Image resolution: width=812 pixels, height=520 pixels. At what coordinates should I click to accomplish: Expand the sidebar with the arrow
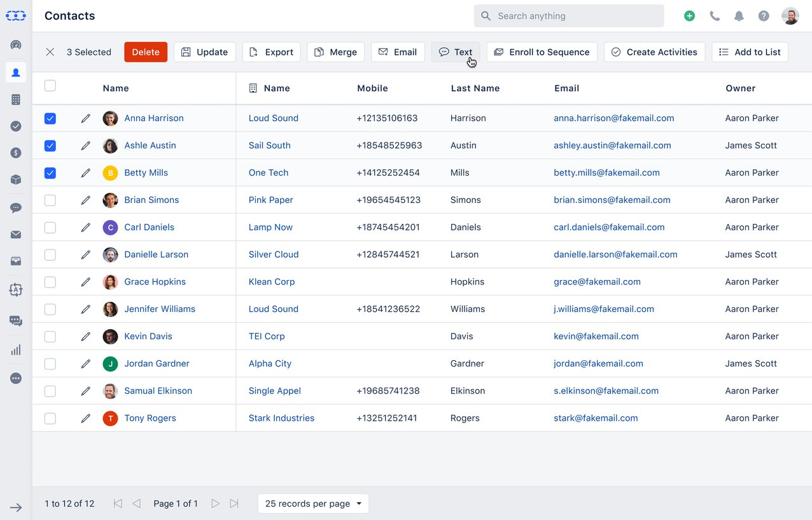click(16, 507)
